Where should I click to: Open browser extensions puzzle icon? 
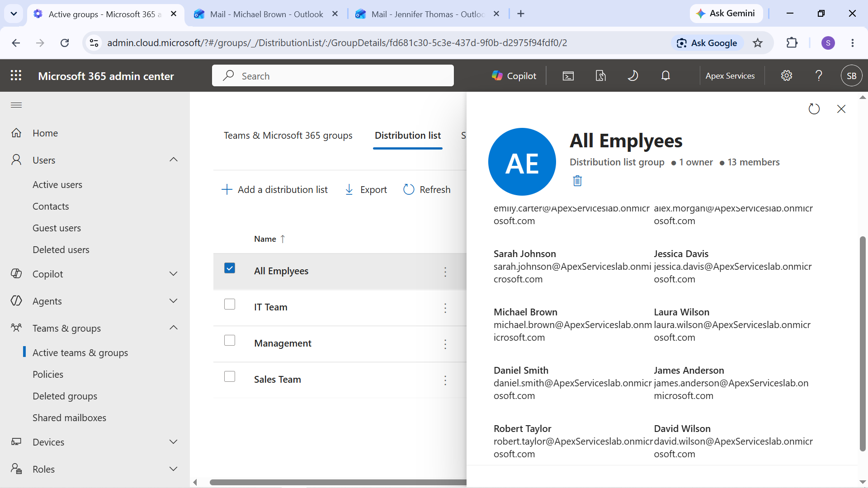point(792,43)
